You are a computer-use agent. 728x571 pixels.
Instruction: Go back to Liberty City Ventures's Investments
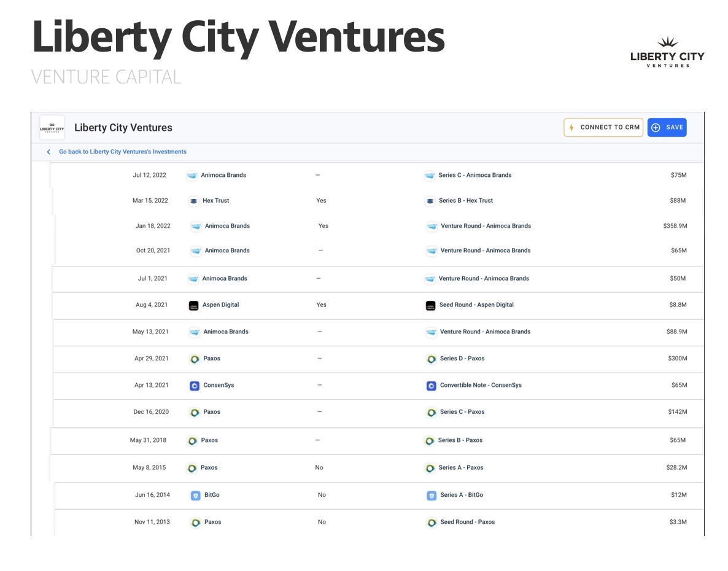123,152
